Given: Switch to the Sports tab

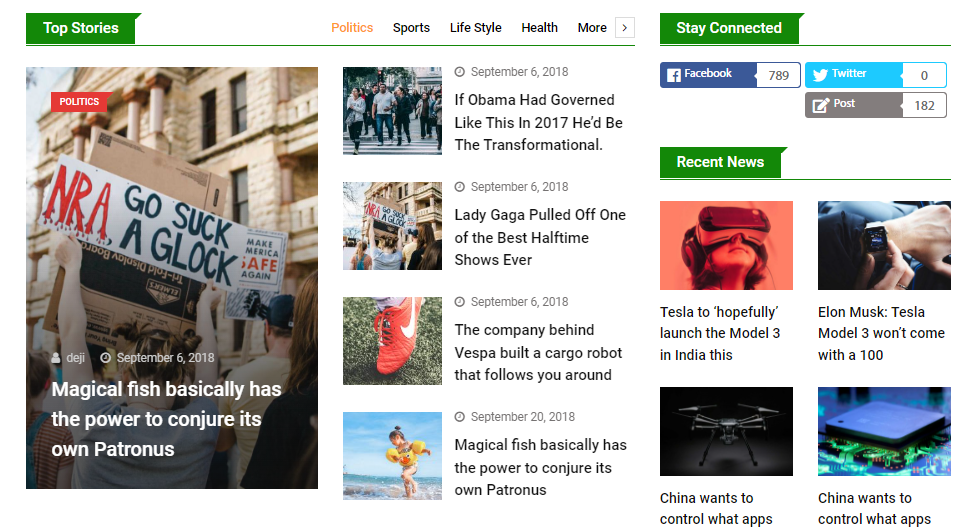Looking at the screenshot, I should [411, 28].
